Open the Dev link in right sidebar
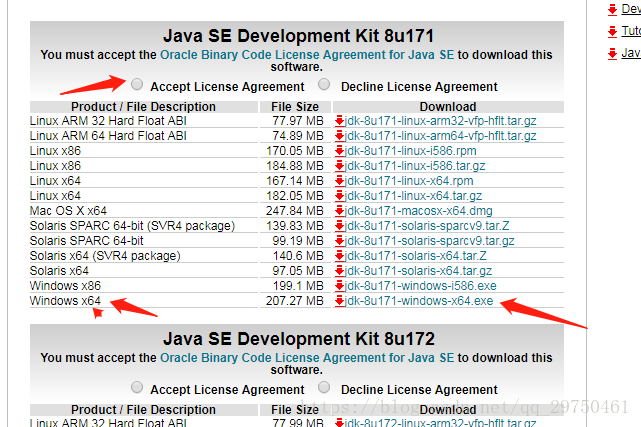Image resolution: width=641 pixels, height=427 pixels. [631, 9]
